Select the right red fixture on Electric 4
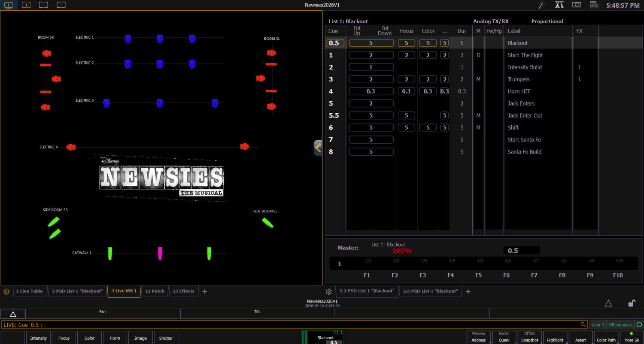This screenshot has height=344, width=644. pyautogui.click(x=244, y=146)
